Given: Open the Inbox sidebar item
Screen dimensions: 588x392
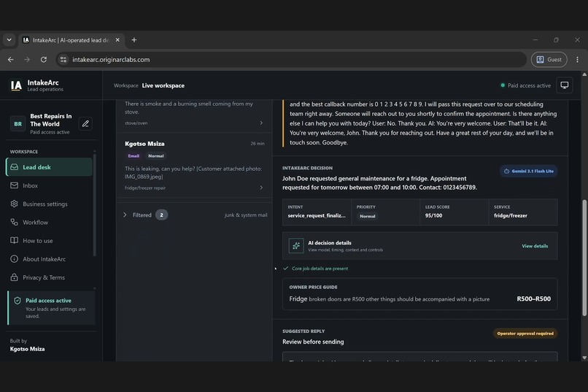Looking at the screenshot, I should click(49, 185).
